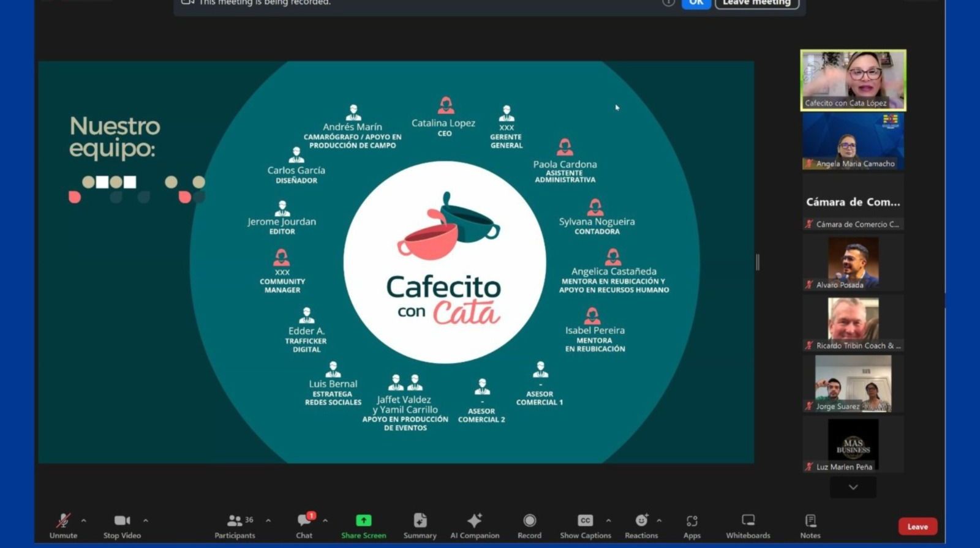The width and height of the screenshot is (980, 548).
Task: Click the muted mic icon on Alvaro Posada
Action: click(809, 285)
